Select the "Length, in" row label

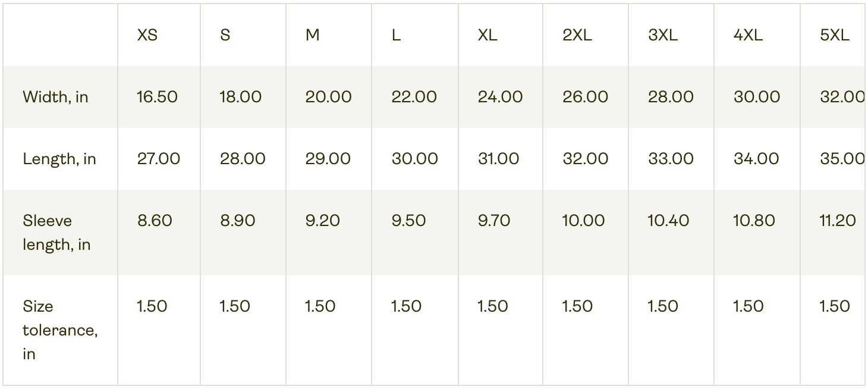point(59,159)
